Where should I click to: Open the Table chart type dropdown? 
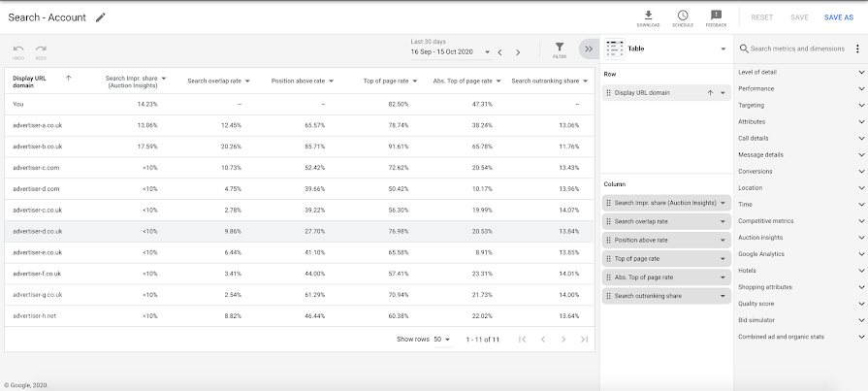click(723, 49)
